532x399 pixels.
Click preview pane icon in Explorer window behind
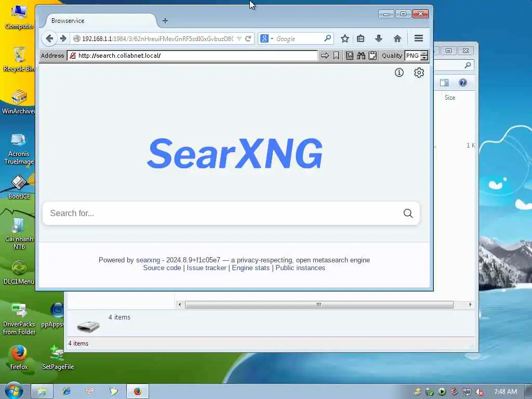[x=444, y=83]
